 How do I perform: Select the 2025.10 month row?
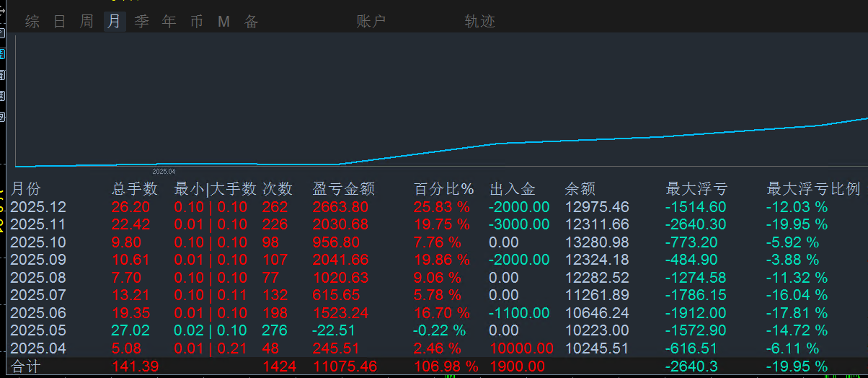coord(438,242)
